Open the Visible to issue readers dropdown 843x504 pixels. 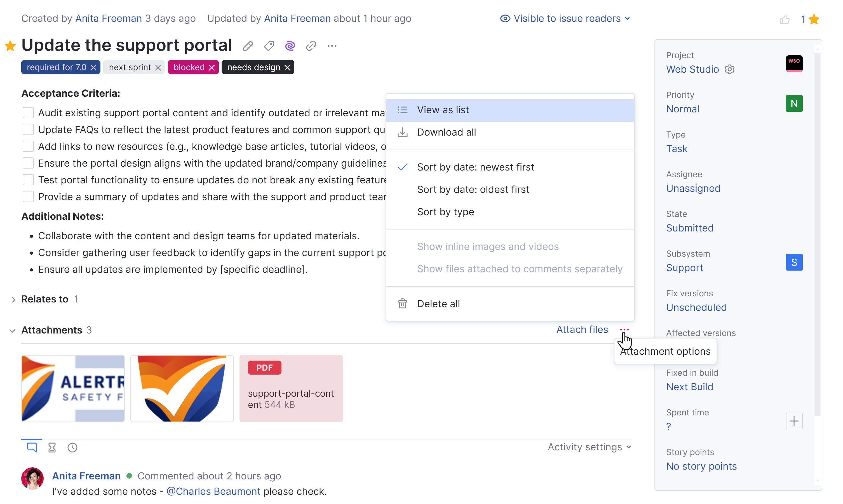[x=565, y=18]
